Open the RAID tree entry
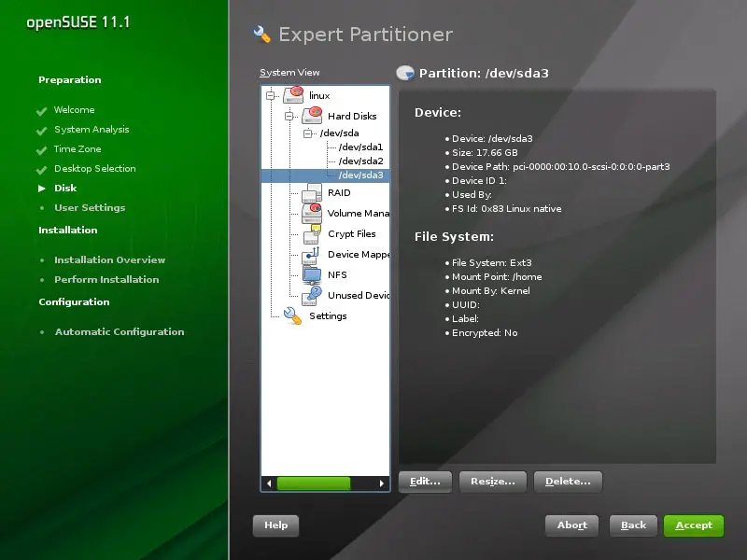747x560 pixels. click(x=339, y=192)
